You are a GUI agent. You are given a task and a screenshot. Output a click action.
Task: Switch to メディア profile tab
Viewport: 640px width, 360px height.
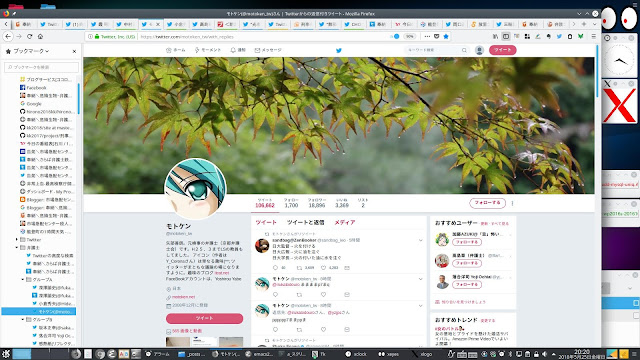pyautogui.click(x=345, y=222)
